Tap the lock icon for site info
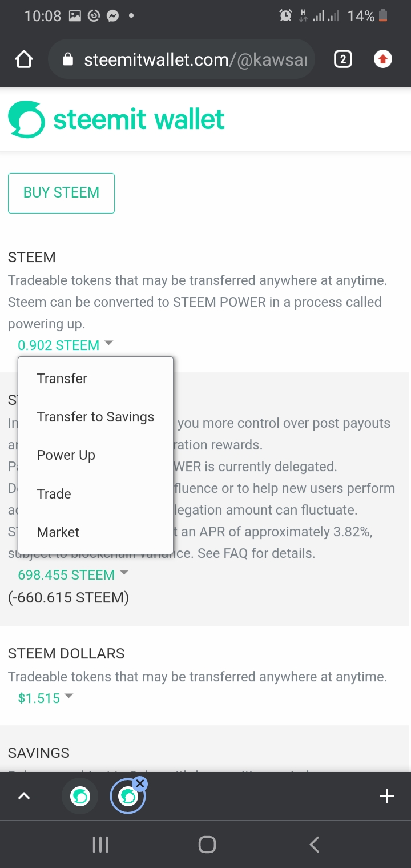This screenshot has height=868, width=411. pyautogui.click(x=68, y=59)
